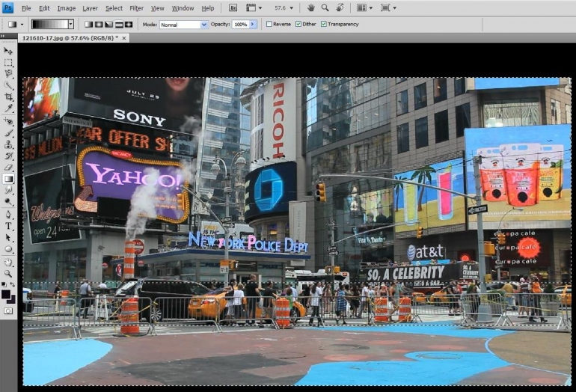Select the Rectangular Marquee tool
This screenshot has width=576, height=392.
coord(8,62)
